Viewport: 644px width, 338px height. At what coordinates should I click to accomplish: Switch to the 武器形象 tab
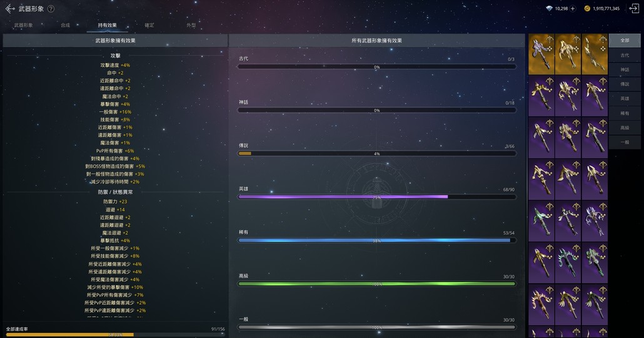23,25
